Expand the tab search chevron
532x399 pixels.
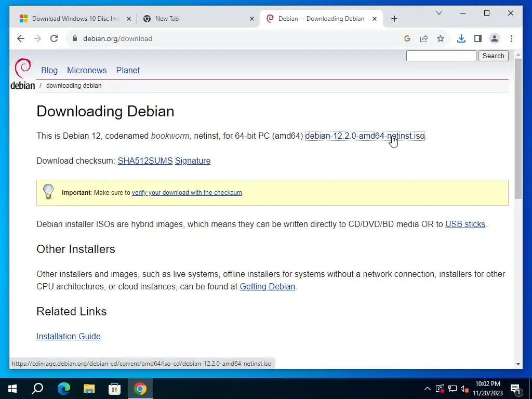tap(438, 13)
